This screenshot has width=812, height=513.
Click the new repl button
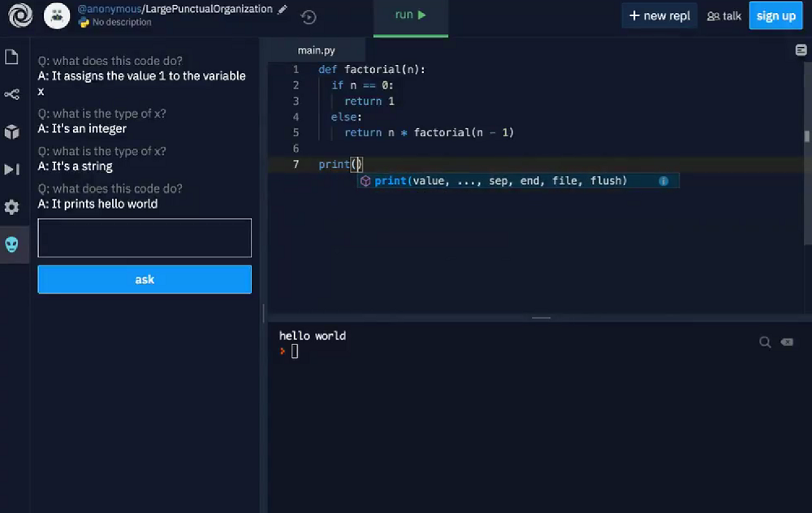[659, 15]
